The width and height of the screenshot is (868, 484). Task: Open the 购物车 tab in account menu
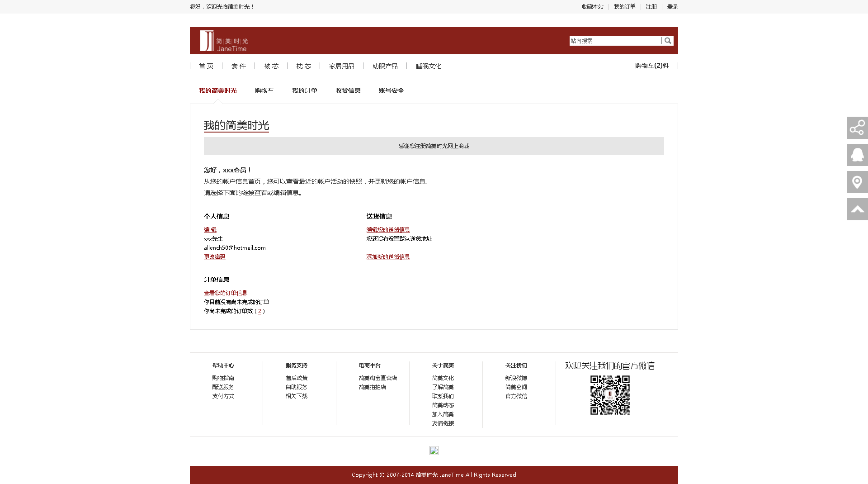[264, 90]
